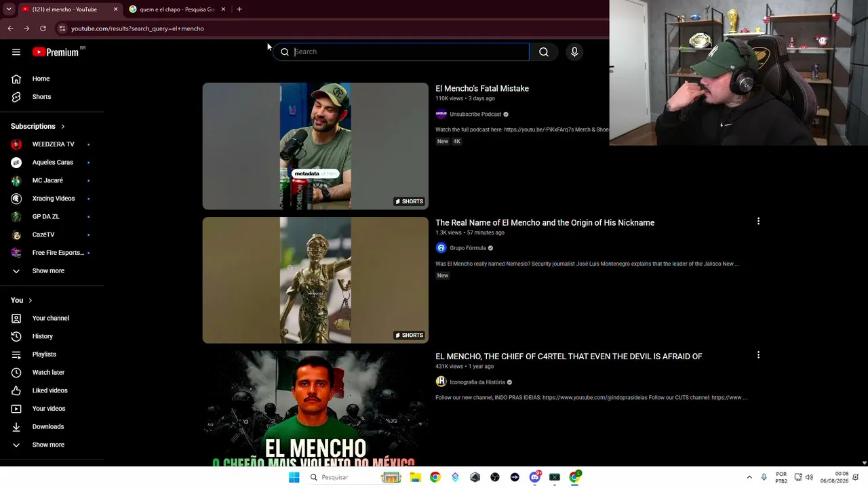The image size is (868, 488).
Task: Go back in browser history
Action: coord(10,28)
